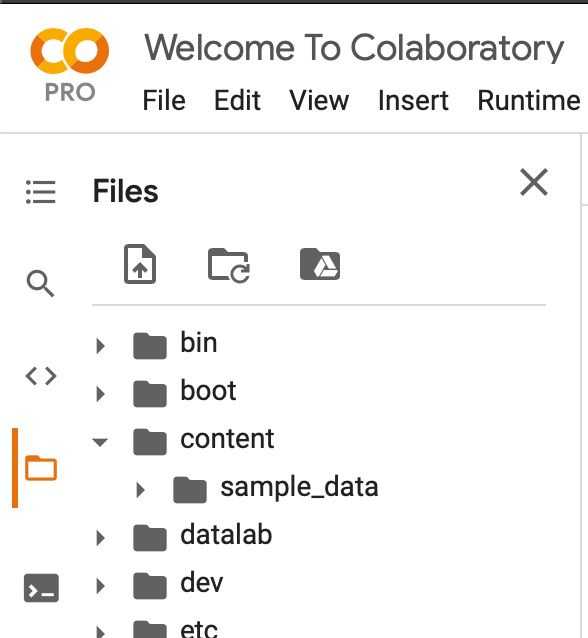Screen dimensions: 588x638
Task: Select the orange Files sidebar icon
Action: pos(41,468)
